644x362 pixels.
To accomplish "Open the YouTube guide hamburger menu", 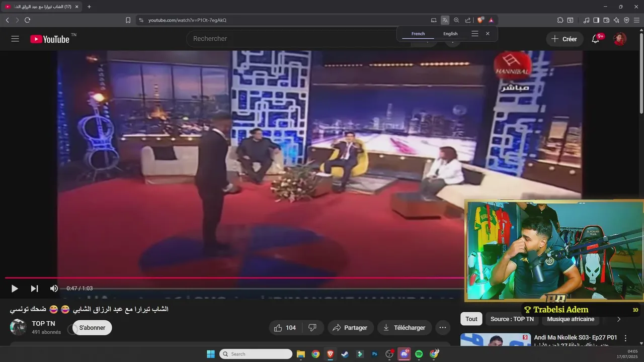I will (x=15, y=39).
